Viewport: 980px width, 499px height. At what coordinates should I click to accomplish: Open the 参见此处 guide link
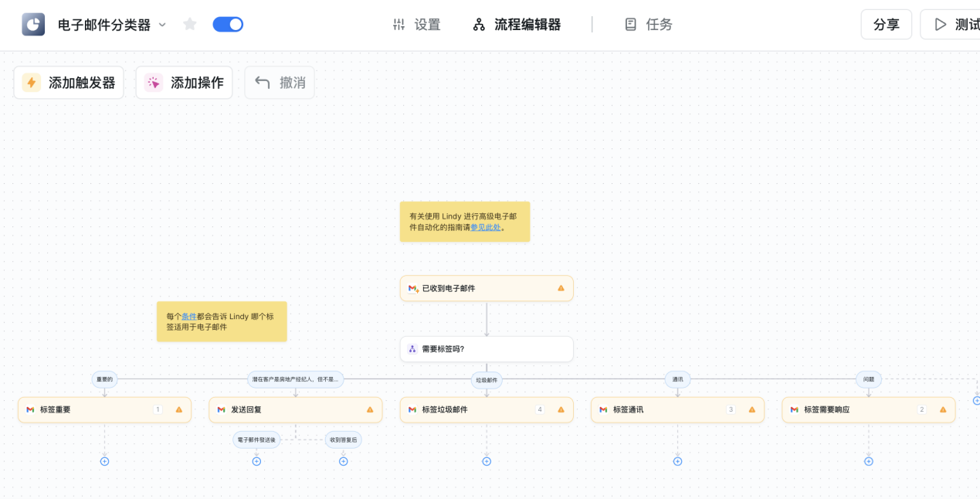pyautogui.click(x=486, y=227)
